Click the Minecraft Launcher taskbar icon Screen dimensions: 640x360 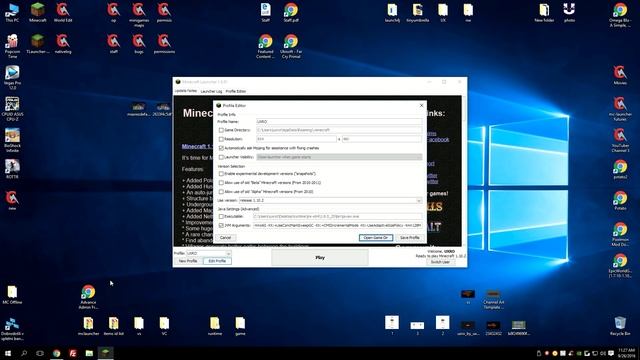click(105, 353)
